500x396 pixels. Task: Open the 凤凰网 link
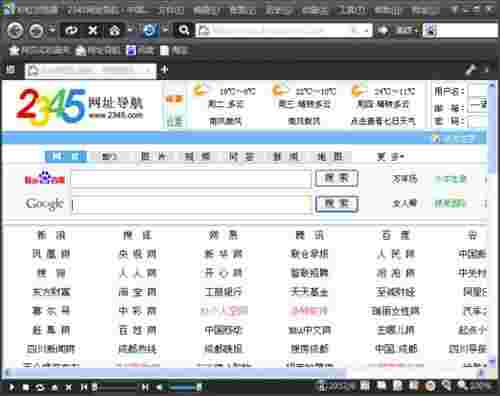pos(51,254)
